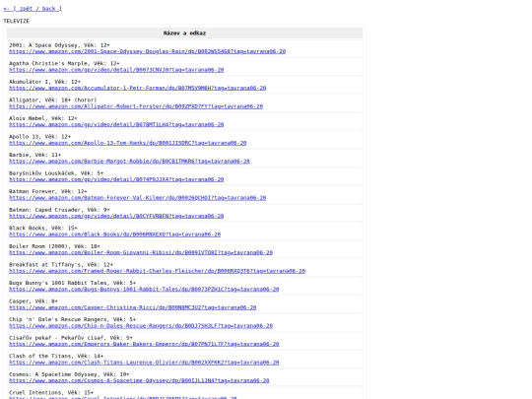Open the Alligator Amazon link
Screen dimensions: 532x399
point(136,106)
